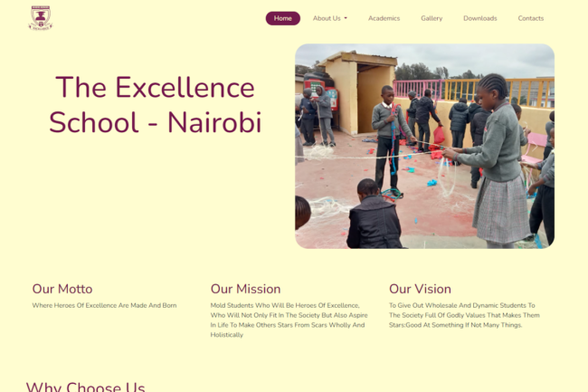Click the students rope-making hero photo
Screen dimensions: 588x392
tap(424, 147)
